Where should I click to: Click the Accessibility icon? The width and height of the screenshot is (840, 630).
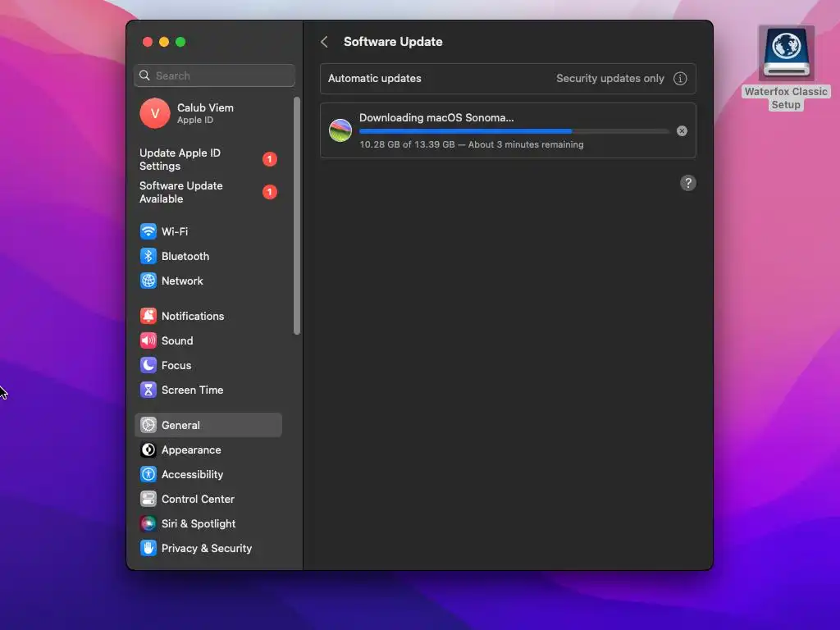point(148,475)
